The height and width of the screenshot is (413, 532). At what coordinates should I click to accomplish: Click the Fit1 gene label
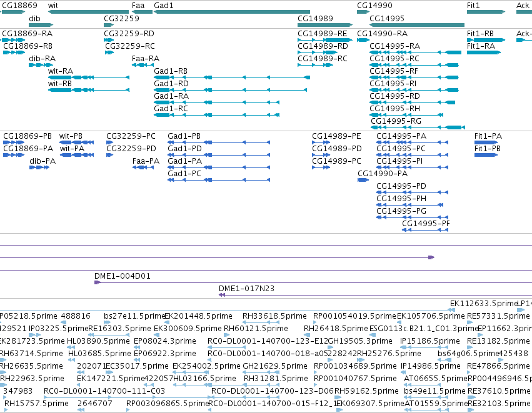tap(473, 6)
